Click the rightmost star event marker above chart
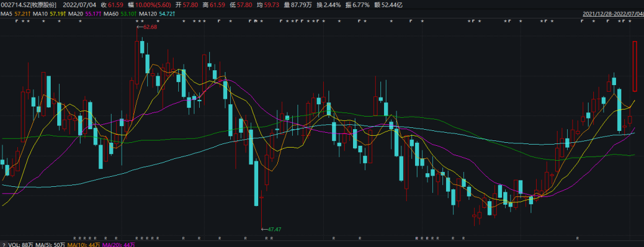The height and width of the screenshot is (247, 644). (628, 21)
